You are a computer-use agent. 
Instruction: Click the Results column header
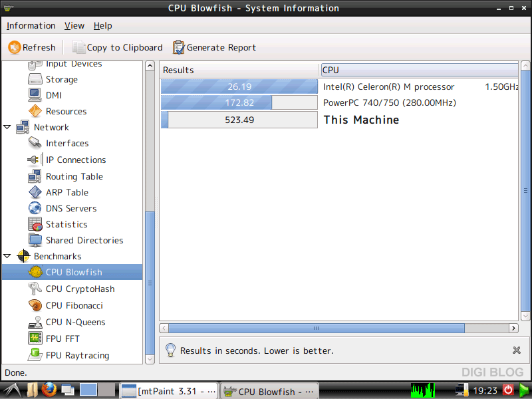(x=239, y=70)
